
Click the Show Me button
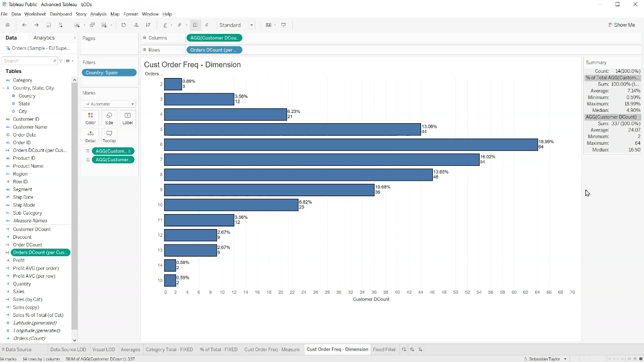click(621, 25)
